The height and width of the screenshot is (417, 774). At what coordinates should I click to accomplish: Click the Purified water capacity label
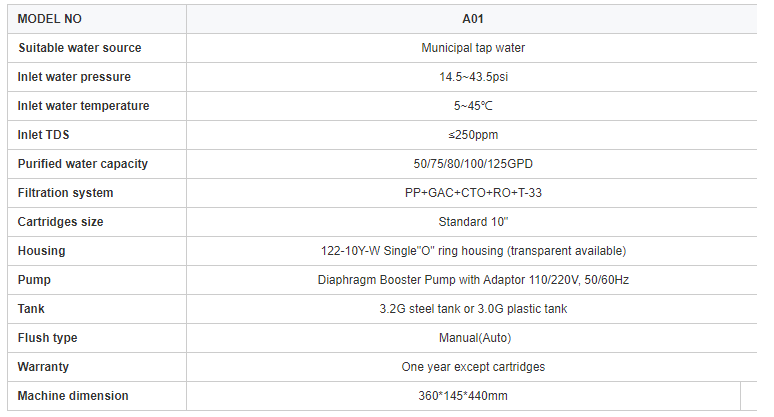82,164
